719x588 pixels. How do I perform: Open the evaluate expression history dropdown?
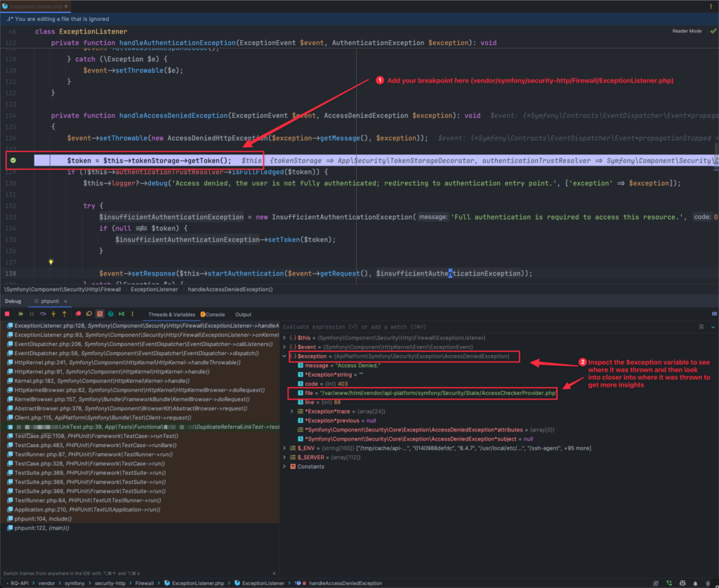pos(713,327)
